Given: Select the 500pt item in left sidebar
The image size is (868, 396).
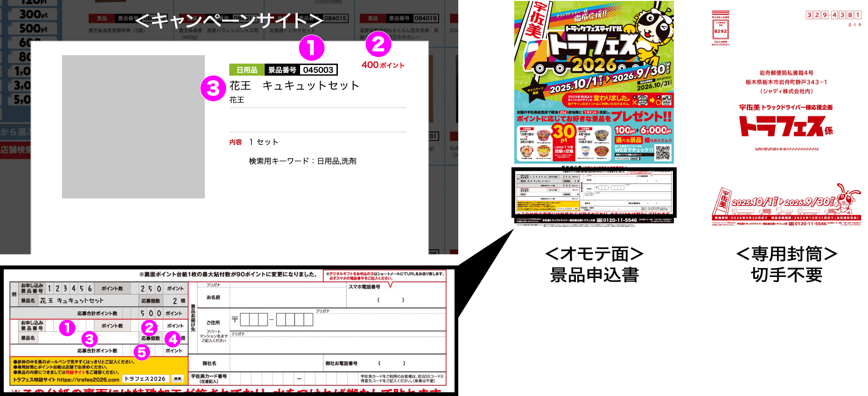Looking at the screenshot, I should [33, 28].
